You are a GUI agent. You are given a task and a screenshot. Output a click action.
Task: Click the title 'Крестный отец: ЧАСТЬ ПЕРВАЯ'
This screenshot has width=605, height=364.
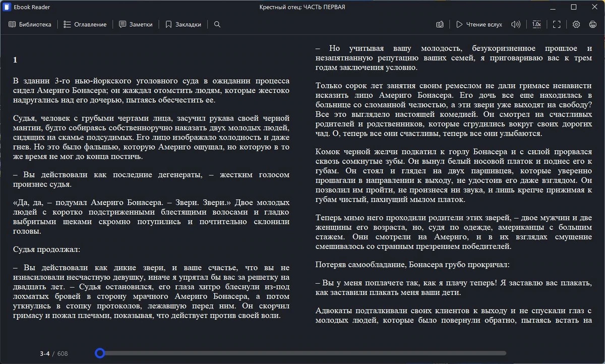pyautogui.click(x=302, y=7)
